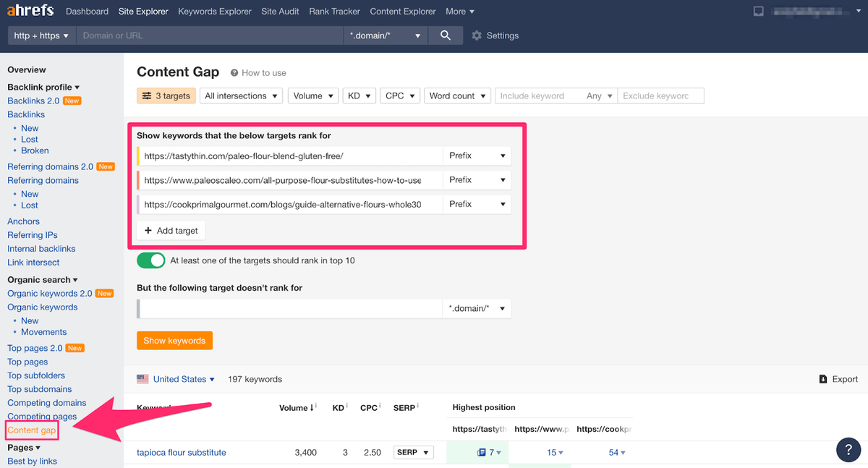The height and width of the screenshot is (468, 868).
Task: Expand the Pages section in sidebar
Action: tap(23, 448)
